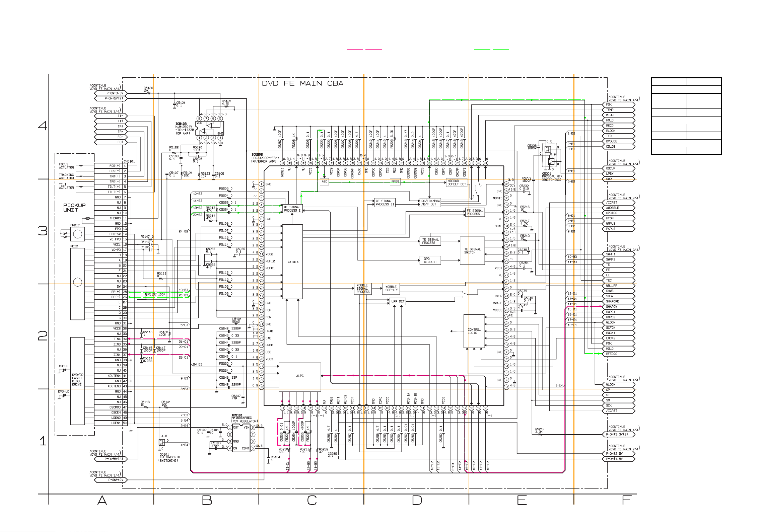Click the HFON connector

619,218
